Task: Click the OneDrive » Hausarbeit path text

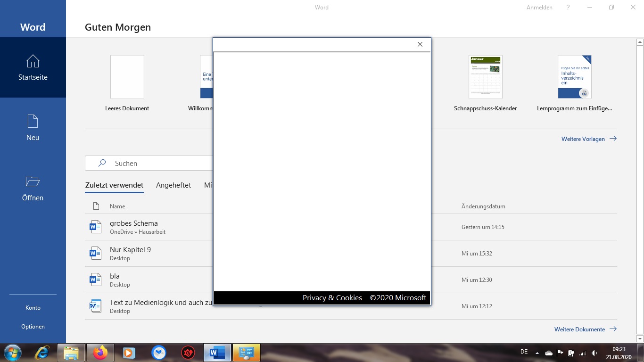Action: (138, 232)
